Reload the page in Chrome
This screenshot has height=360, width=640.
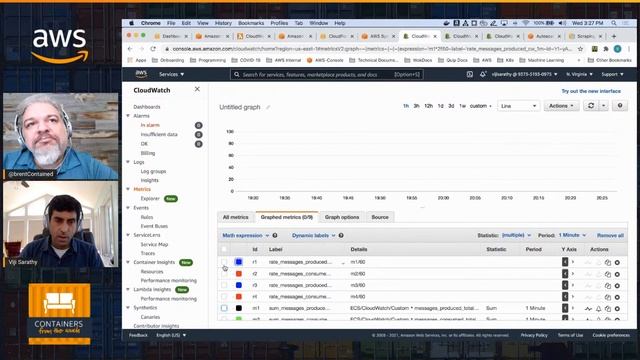(x=153, y=49)
